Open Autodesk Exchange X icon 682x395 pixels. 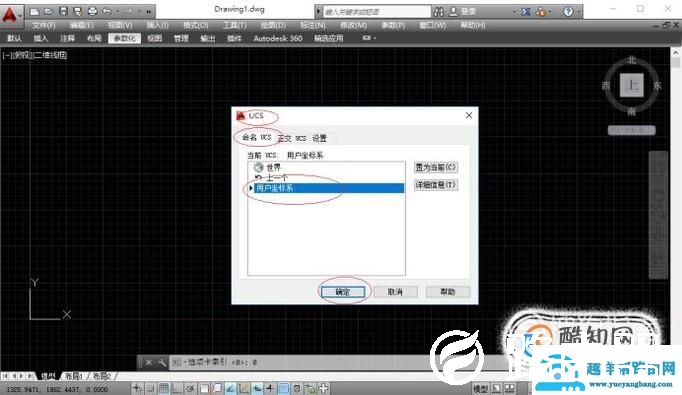(x=526, y=12)
